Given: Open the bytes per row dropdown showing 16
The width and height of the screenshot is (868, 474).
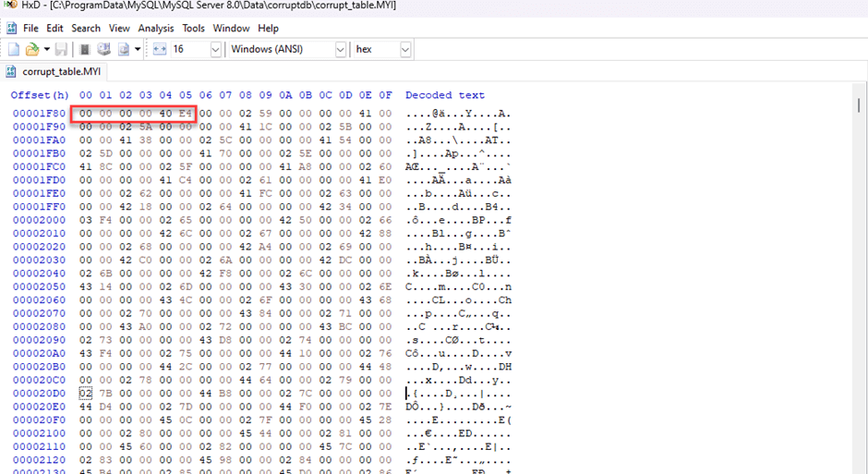Looking at the screenshot, I should (x=216, y=49).
